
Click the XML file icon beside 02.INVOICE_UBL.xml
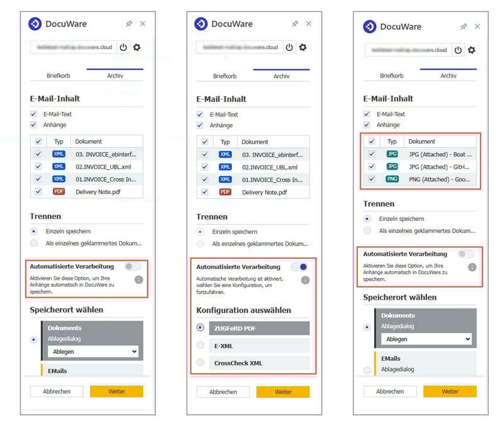coord(59,167)
